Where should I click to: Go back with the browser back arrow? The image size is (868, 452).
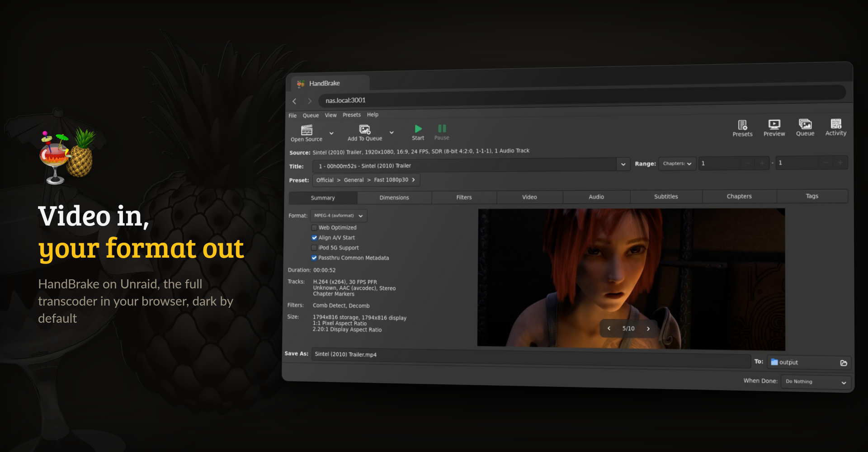pos(294,101)
